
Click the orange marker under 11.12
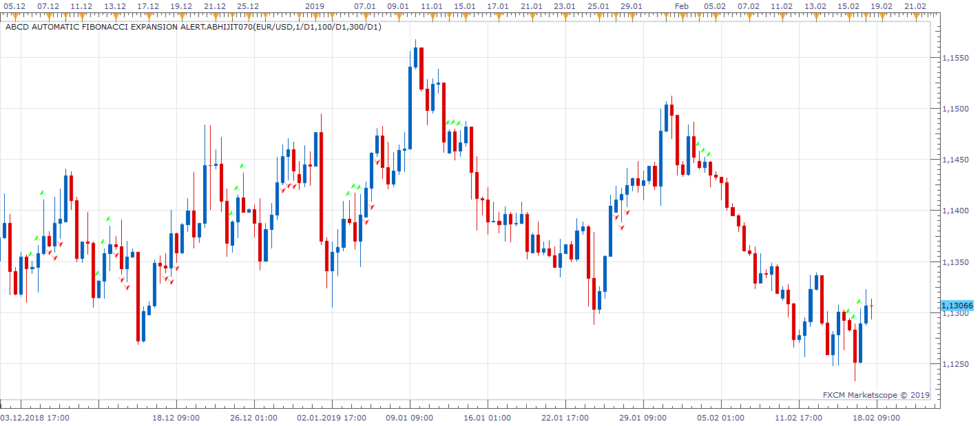pos(81,15)
